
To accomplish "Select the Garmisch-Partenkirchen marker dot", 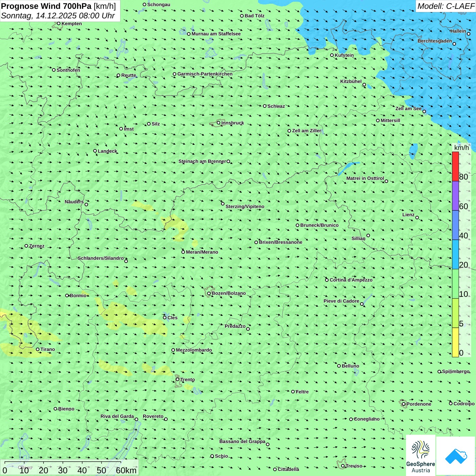I will pos(174,74).
